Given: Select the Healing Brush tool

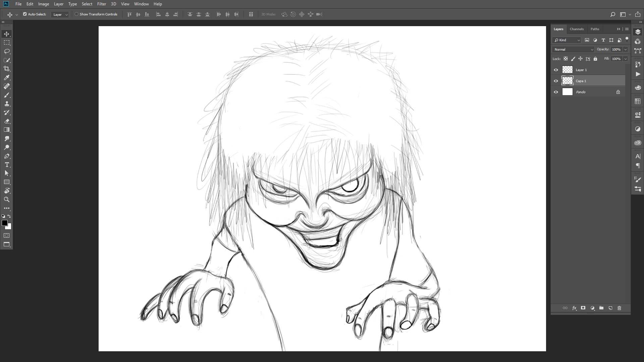Looking at the screenshot, I should 7,86.
